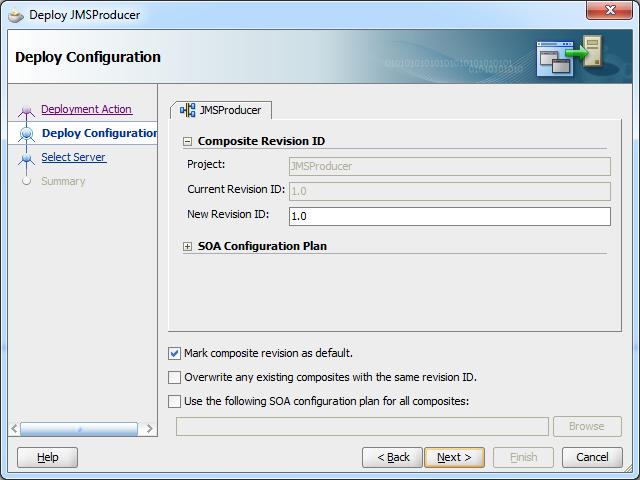Enable Overwrite any existing composites checkbox
640x480 pixels.
tap(174, 377)
